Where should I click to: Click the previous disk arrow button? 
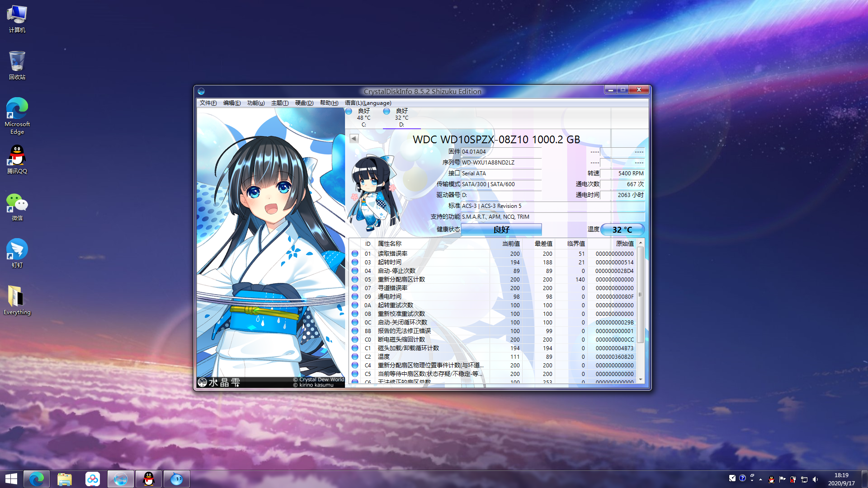354,139
